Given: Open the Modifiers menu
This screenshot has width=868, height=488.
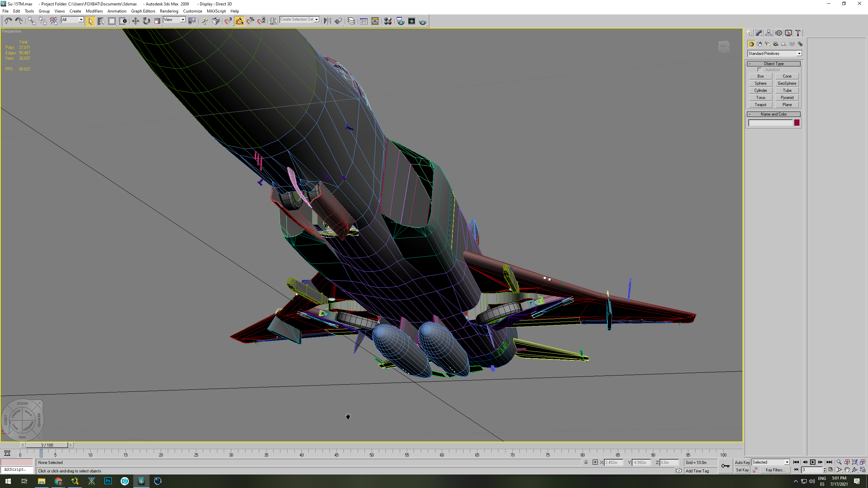Looking at the screenshot, I should [94, 11].
